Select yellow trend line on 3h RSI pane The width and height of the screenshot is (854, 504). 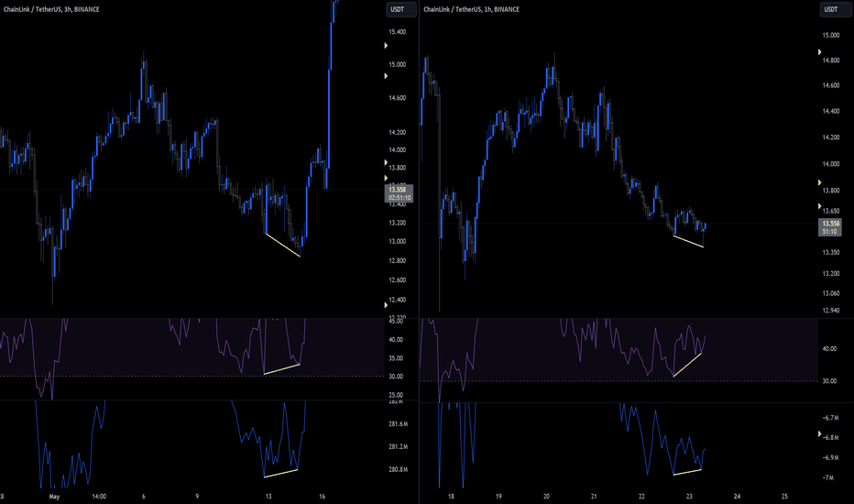point(281,369)
